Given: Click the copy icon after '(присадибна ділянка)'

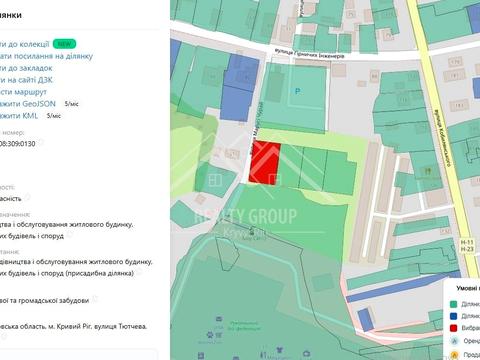Looking at the screenshot, I should [x=139, y=272].
